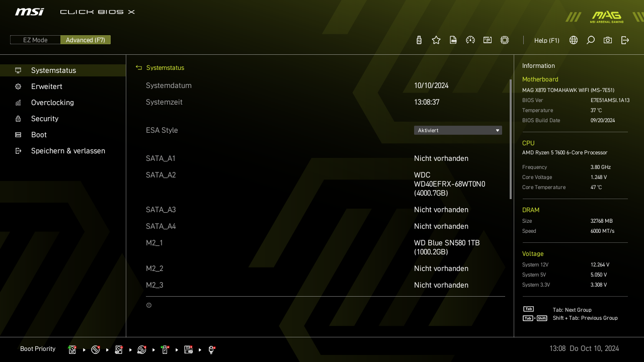Click the settings list vertical scrollbar
Screen dimensions: 644x362
click(x=511, y=139)
